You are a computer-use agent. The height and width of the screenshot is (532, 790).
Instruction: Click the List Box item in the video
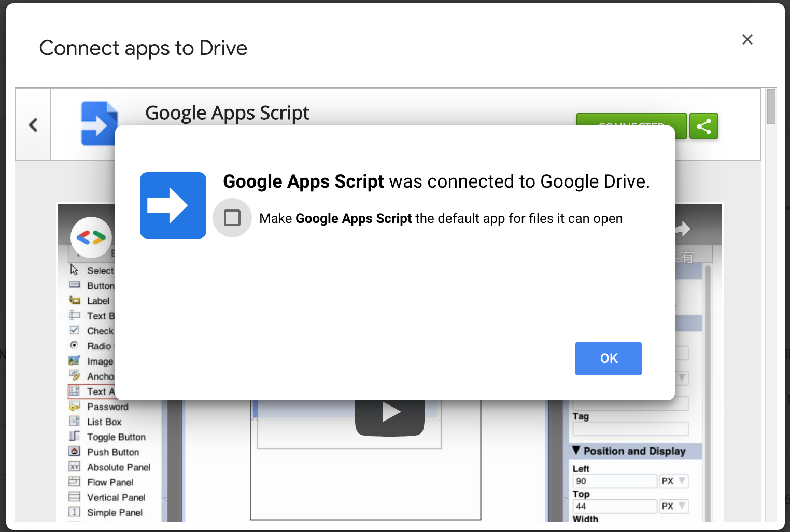[x=104, y=422]
